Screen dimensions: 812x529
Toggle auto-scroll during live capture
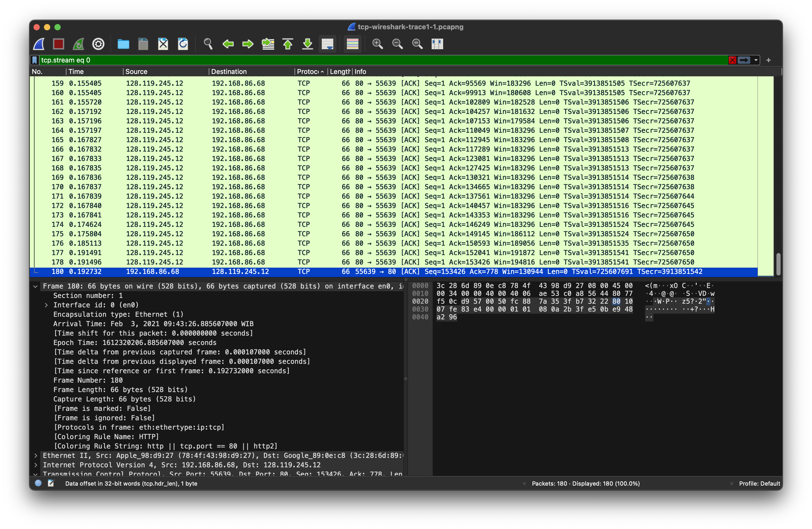328,44
